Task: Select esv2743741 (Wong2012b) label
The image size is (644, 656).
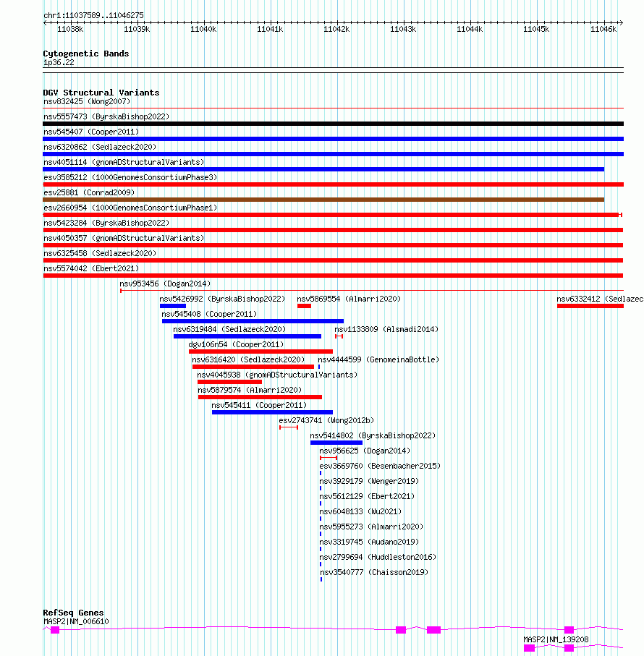Action: pyautogui.click(x=326, y=420)
